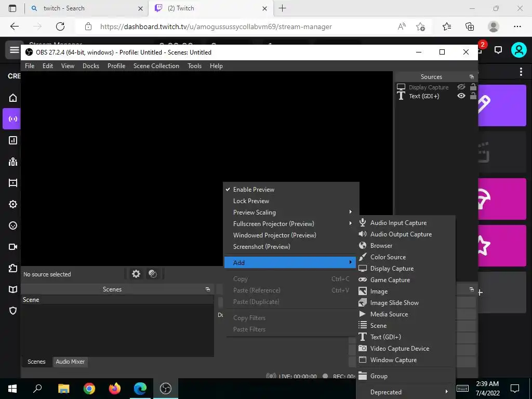Open the OBS View menu
The height and width of the screenshot is (399, 532).
click(x=68, y=66)
